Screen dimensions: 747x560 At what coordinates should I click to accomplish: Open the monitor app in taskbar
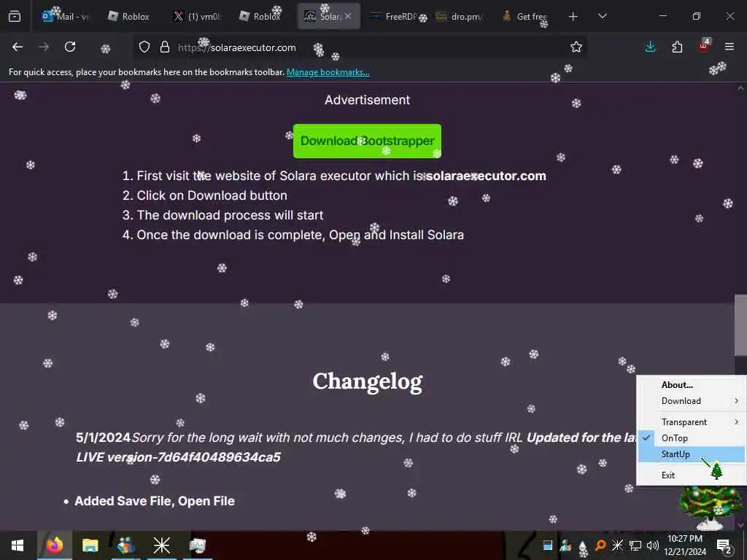click(x=197, y=545)
